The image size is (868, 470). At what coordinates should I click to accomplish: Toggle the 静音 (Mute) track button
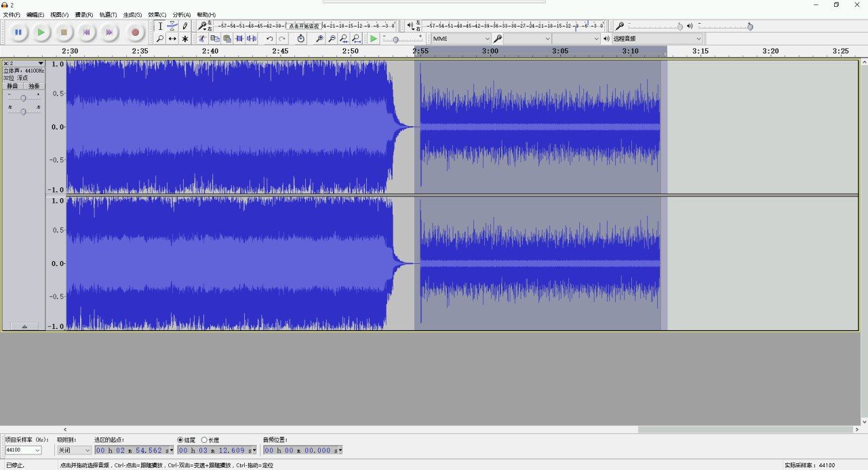tap(13, 86)
